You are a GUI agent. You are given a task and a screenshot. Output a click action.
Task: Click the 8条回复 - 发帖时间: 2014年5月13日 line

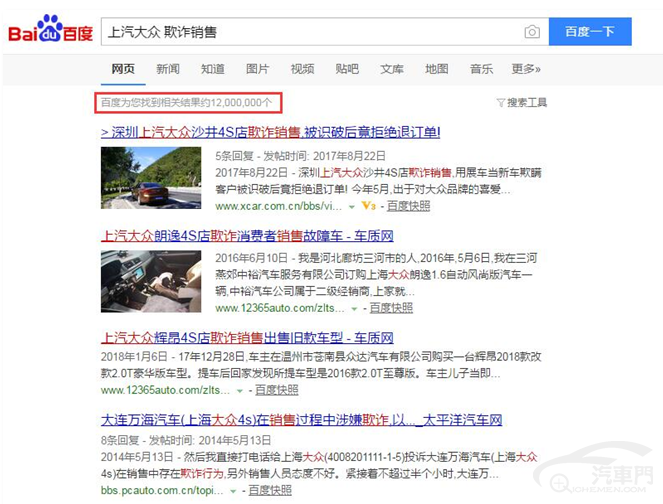[x=186, y=440]
